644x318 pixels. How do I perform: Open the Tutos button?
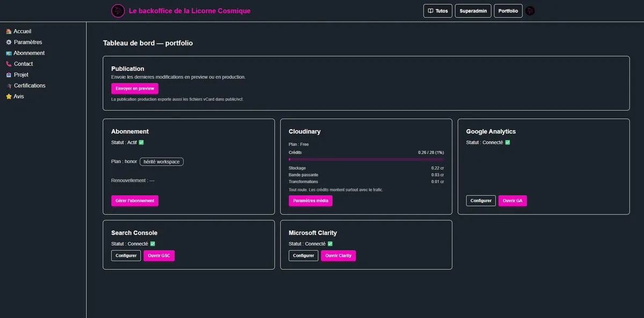(x=437, y=11)
